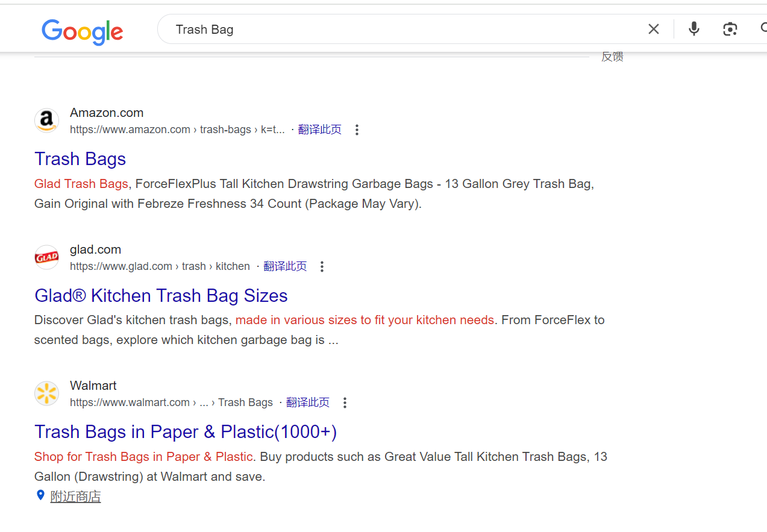Click the glad.com site name

(95, 249)
